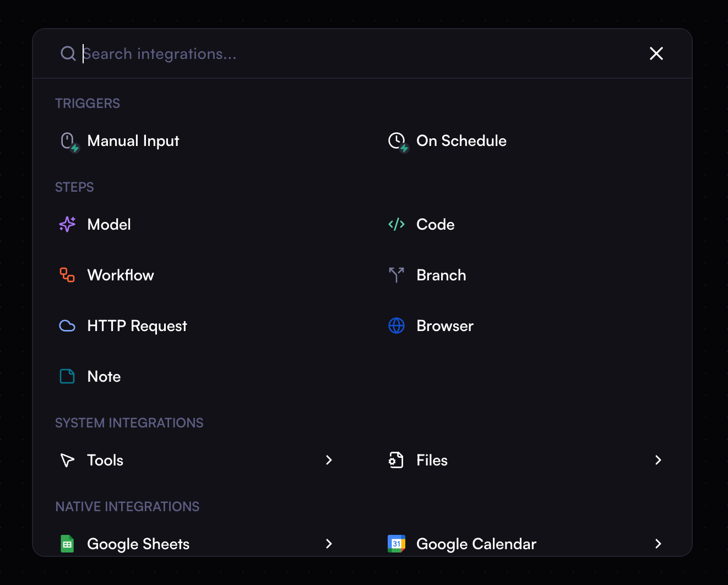Image resolution: width=728 pixels, height=585 pixels.
Task: Select the Note document icon
Action: (x=67, y=376)
